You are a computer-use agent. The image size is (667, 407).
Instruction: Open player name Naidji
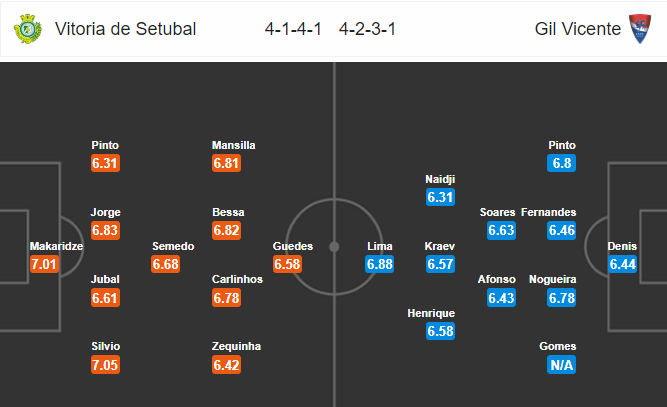coord(440,179)
